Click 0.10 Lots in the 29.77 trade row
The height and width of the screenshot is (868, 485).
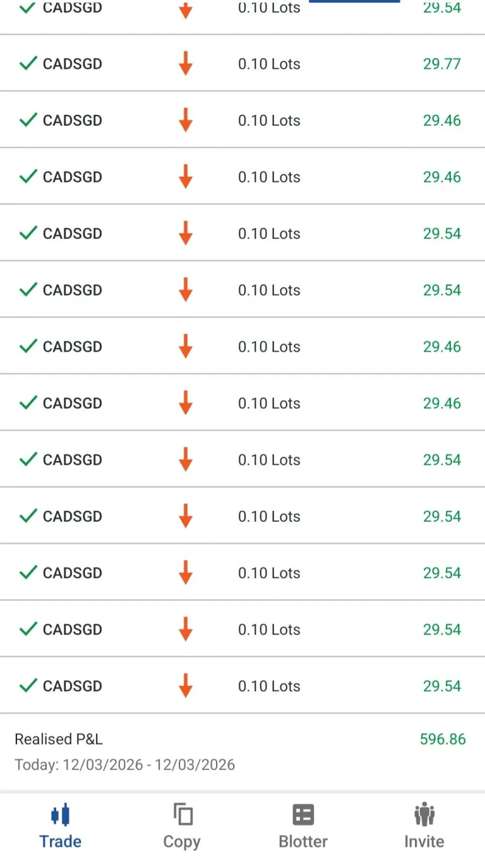(x=269, y=64)
